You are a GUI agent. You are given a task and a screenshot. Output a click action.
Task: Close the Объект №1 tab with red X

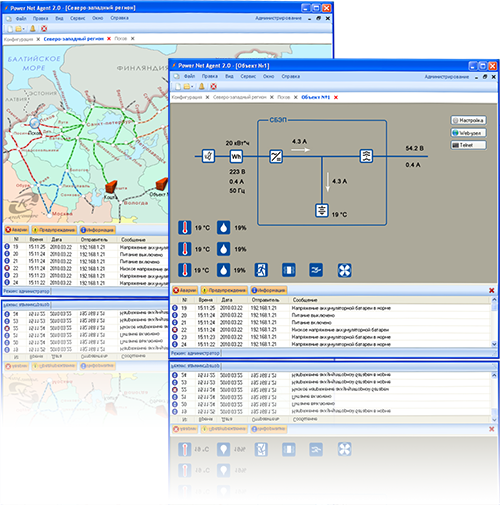(x=336, y=97)
